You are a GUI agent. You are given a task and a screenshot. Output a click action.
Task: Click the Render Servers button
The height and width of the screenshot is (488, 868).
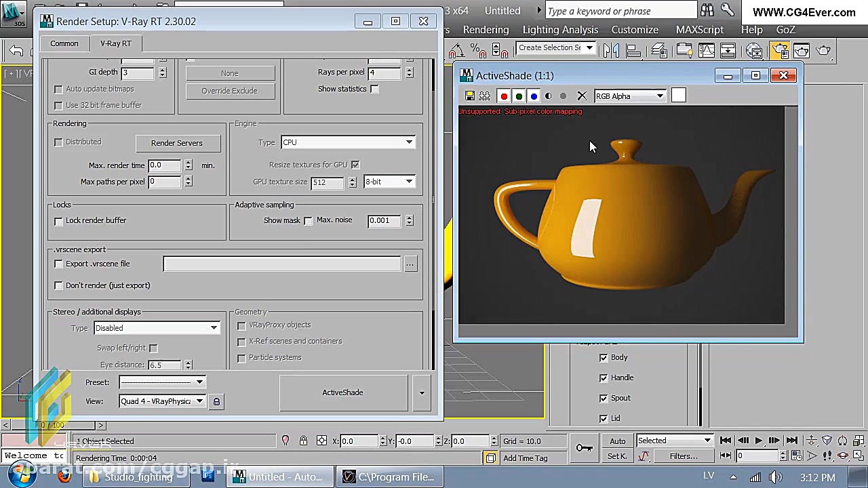point(176,143)
